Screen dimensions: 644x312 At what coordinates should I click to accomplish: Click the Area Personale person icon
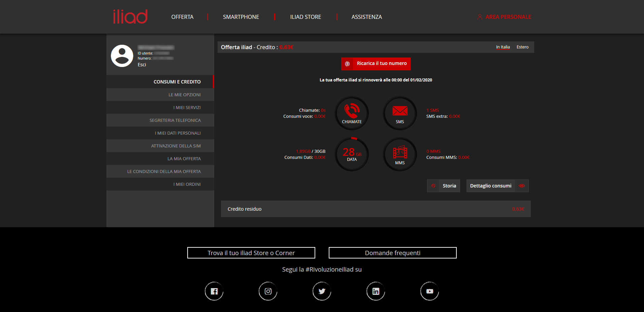pos(480,17)
